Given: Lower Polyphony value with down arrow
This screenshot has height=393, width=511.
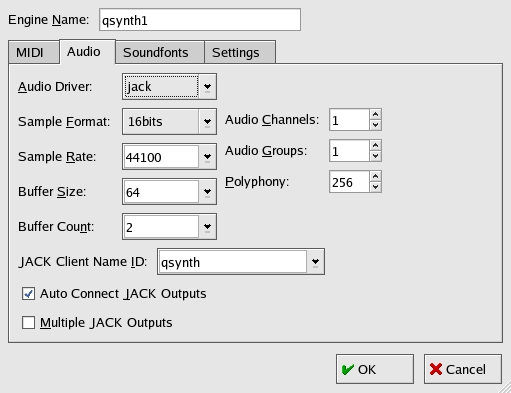Looking at the screenshot, I should click(x=375, y=187).
